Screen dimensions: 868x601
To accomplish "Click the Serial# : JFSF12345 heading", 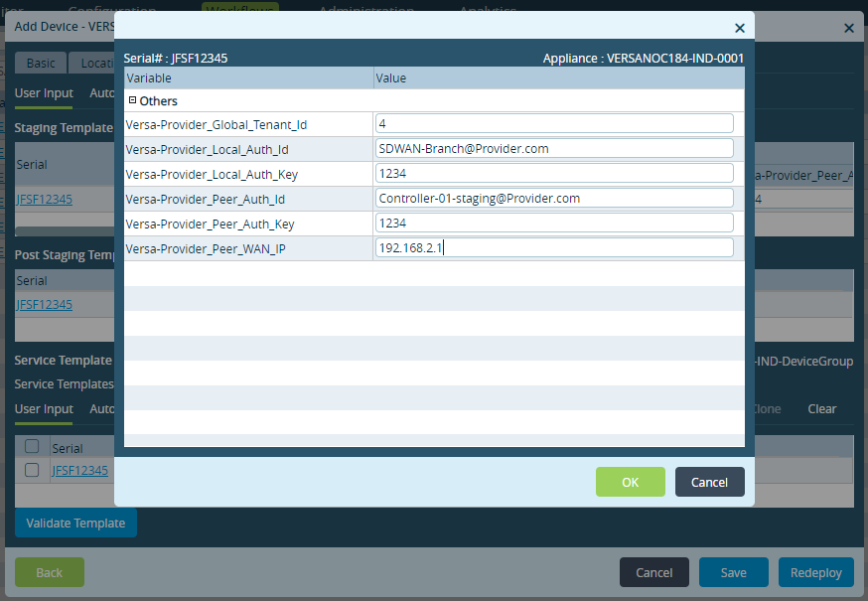I will 176,59.
